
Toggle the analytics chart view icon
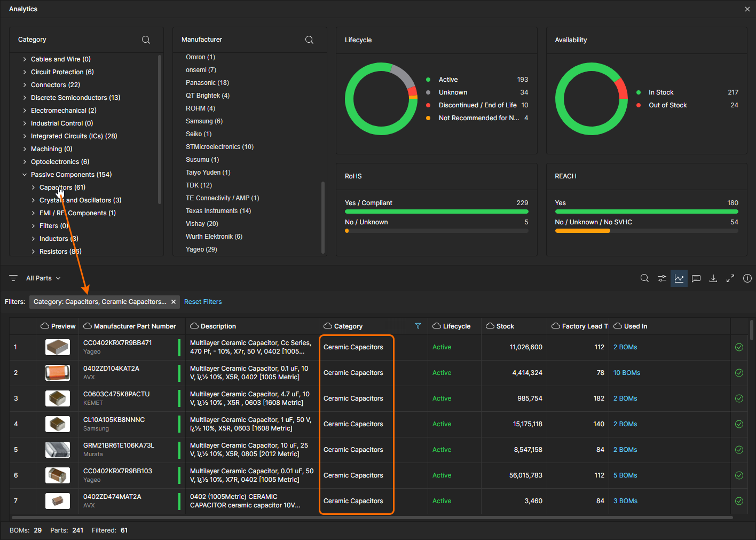pyautogui.click(x=679, y=278)
